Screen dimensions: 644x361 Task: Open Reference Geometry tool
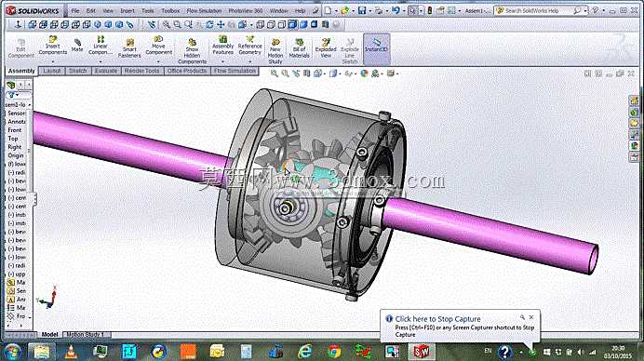pyautogui.click(x=249, y=46)
